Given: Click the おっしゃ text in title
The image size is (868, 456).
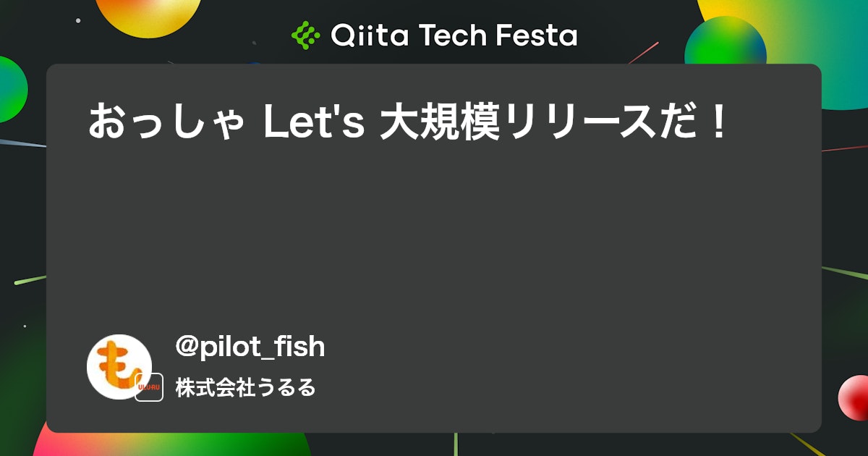Looking at the screenshot, I should 168,122.
